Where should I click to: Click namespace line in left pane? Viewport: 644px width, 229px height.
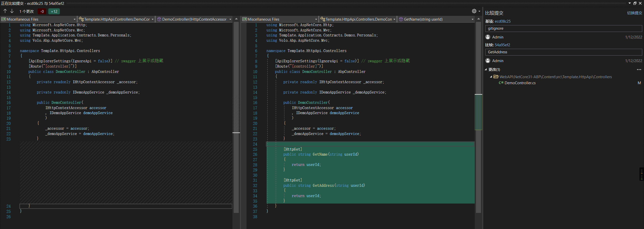click(x=60, y=51)
